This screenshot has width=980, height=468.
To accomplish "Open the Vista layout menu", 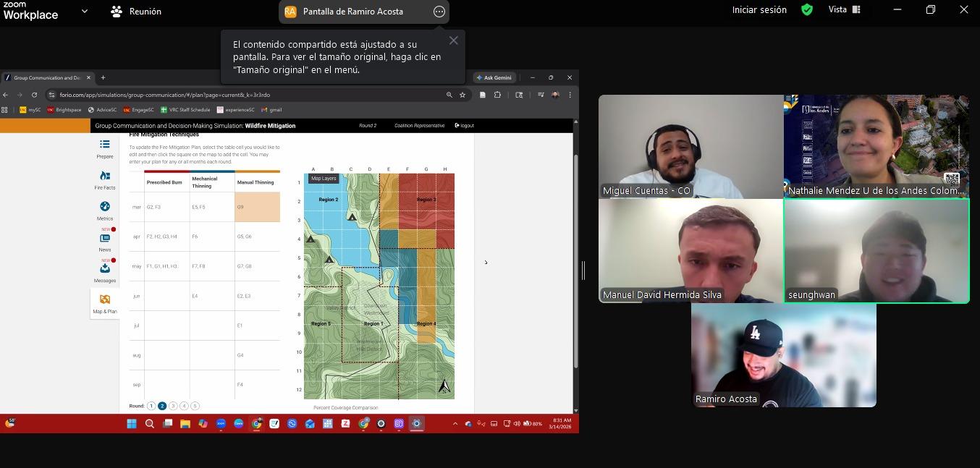I will [844, 10].
